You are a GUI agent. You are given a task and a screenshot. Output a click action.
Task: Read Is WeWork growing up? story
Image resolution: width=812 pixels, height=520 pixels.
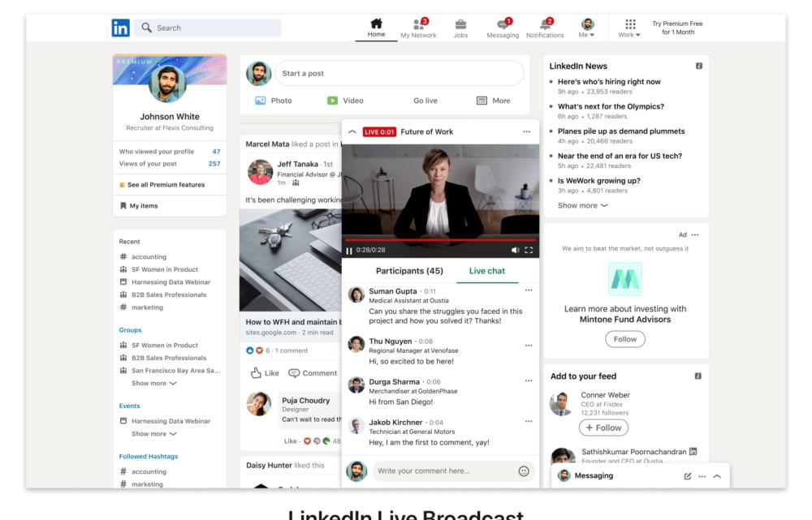coord(598,181)
